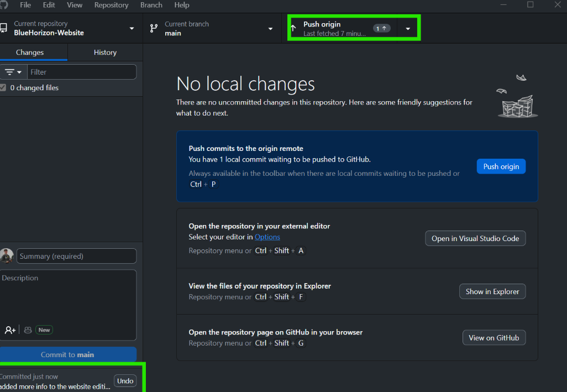This screenshot has width=567, height=392.
Task: Click the Copilot generate commit message icon
Action: pyautogui.click(x=28, y=330)
